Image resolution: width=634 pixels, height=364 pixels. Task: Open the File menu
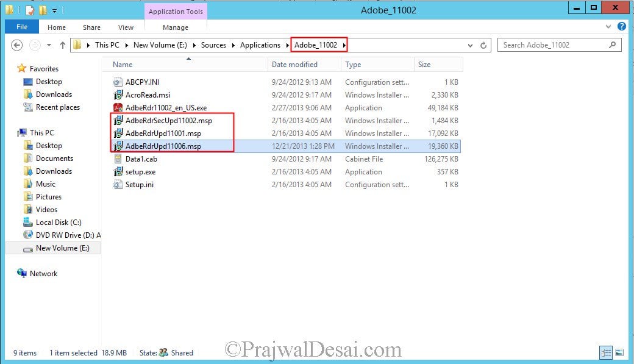point(22,27)
